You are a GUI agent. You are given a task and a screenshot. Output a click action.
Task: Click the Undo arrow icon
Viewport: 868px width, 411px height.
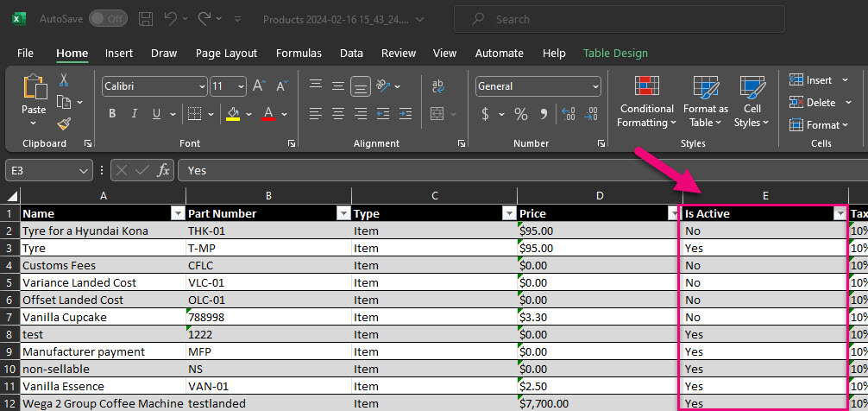171,19
